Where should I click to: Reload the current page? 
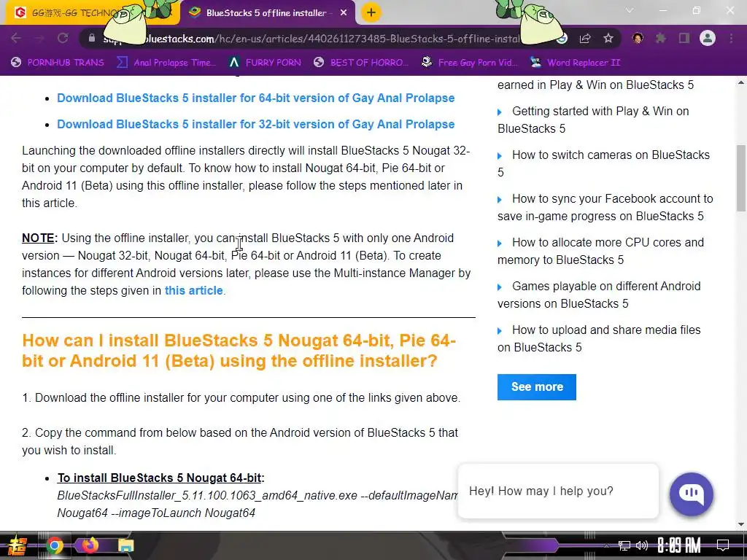coord(63,38)
